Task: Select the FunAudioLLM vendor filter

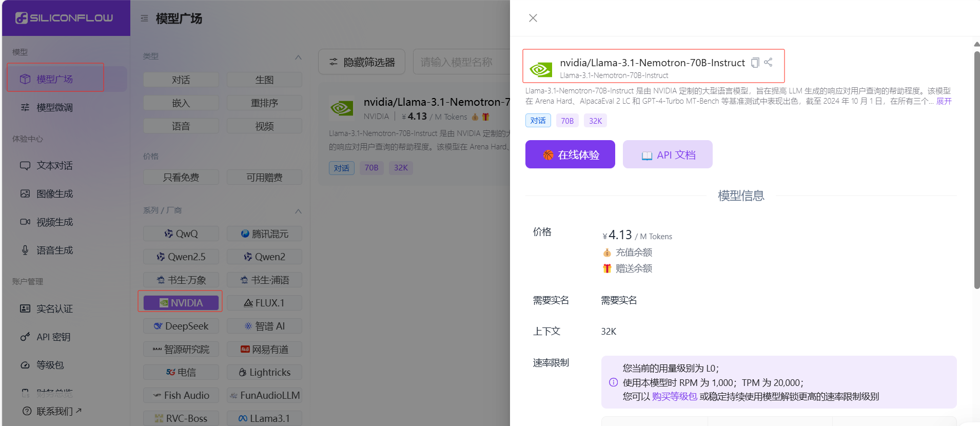Action: pos(264,395)
